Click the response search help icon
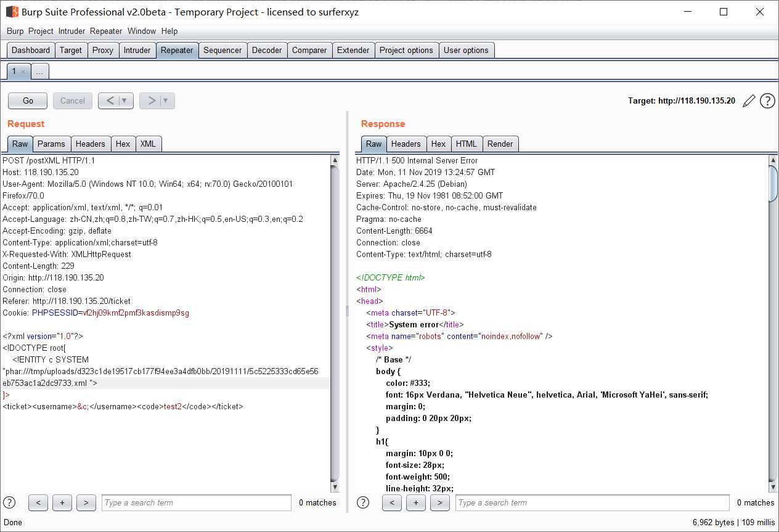The width and height of the screenshot is (779, 532). pos(363,502)
